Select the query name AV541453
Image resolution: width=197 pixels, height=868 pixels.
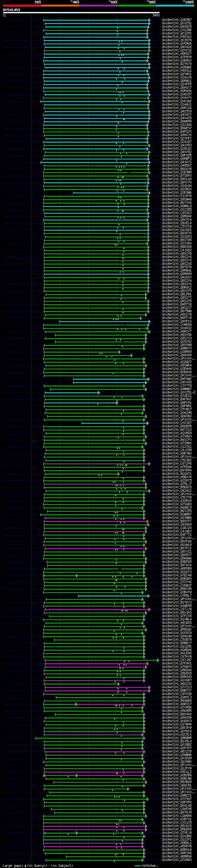click(x=11, y=10)
